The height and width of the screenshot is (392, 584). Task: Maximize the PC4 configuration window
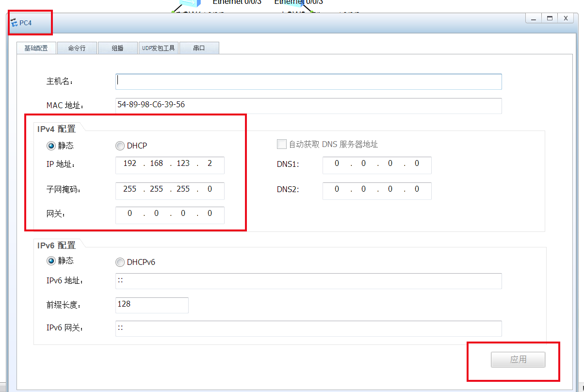pyautogui.click(x=550, y=18)
